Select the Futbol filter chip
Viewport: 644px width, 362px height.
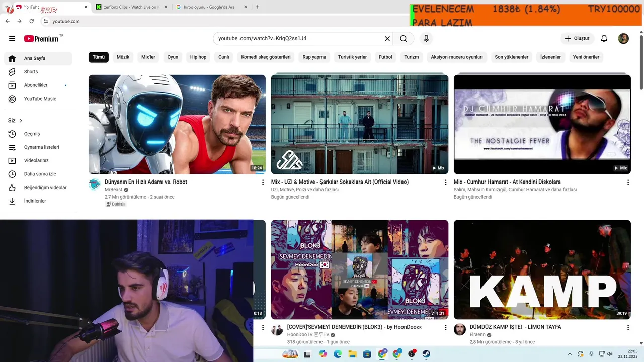tap(385, 57)
